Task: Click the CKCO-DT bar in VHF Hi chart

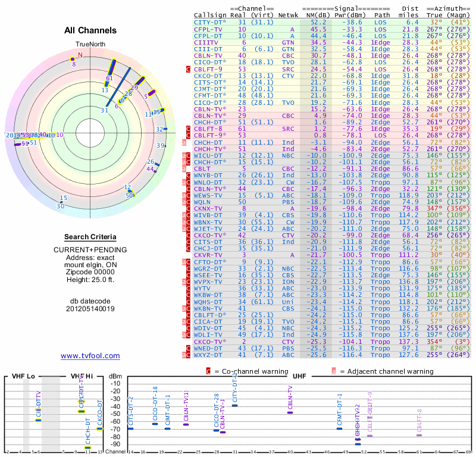Action: (x=100, y=429)
